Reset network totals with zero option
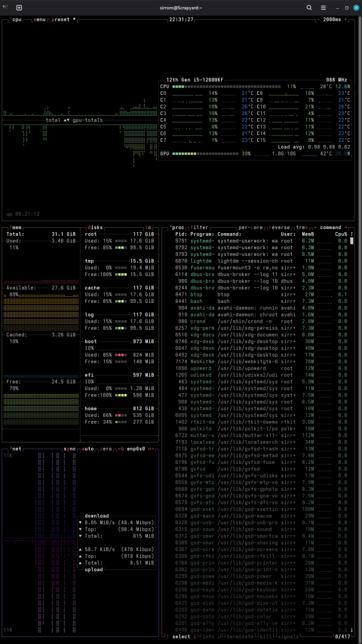Image resolution: width=362 pixels, height=644 pixels. pyautogui.click(x=106, y=448)
